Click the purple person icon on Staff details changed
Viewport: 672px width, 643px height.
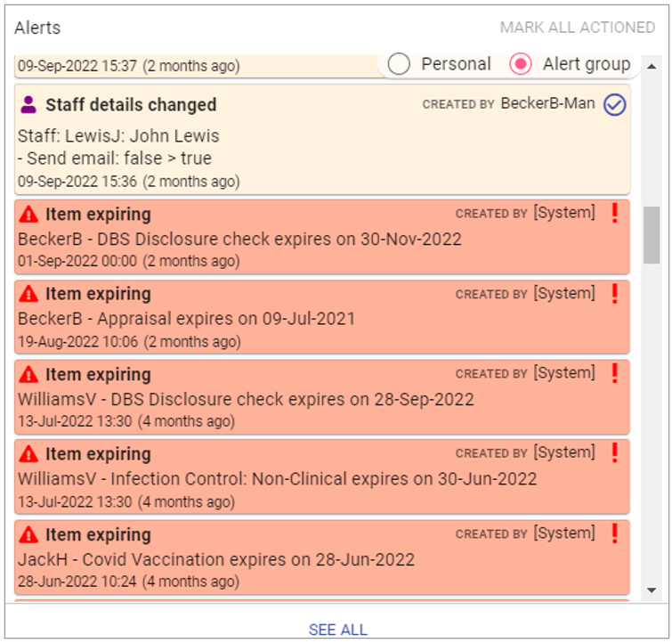[28, 105]
